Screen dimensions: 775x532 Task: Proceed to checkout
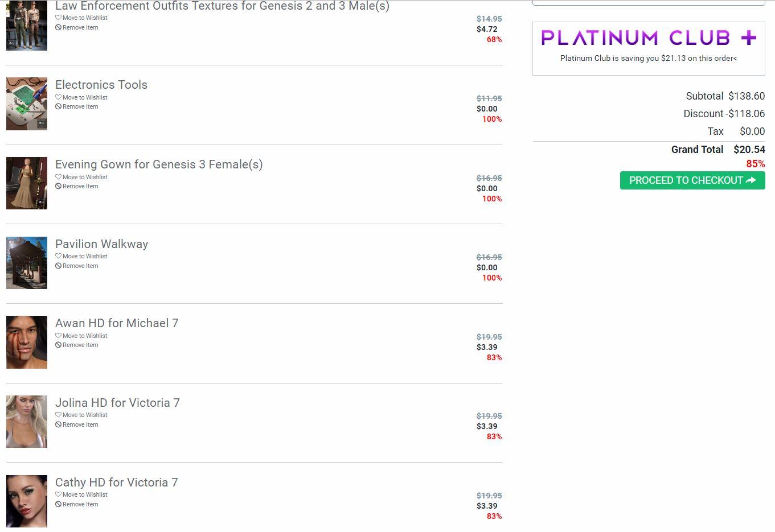tap(692, 180)
